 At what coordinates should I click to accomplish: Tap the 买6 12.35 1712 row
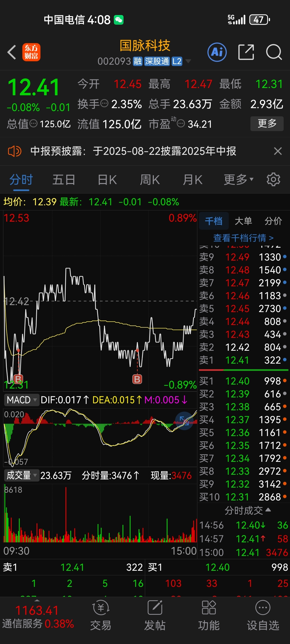tap(243, 445)
